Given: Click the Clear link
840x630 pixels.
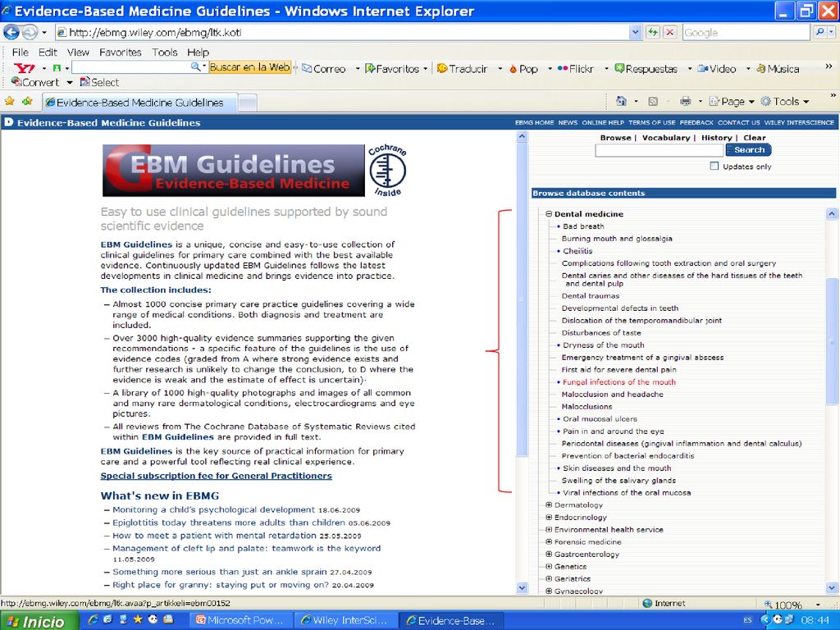Looking at the screenshot, I should pyautogui.click(x=755, y=138).
